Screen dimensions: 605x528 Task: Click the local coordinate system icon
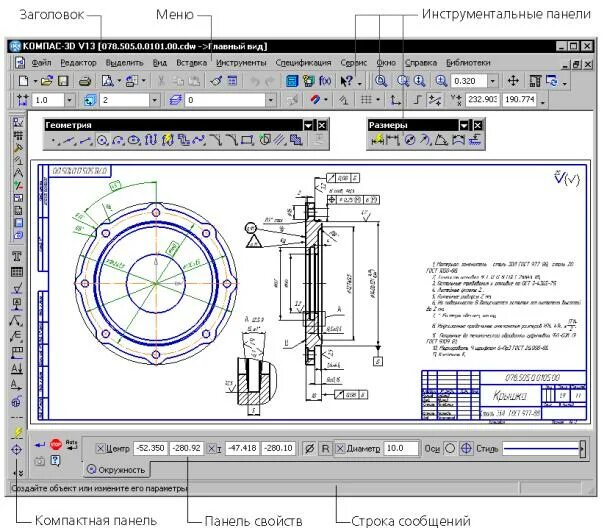point(395,100)
